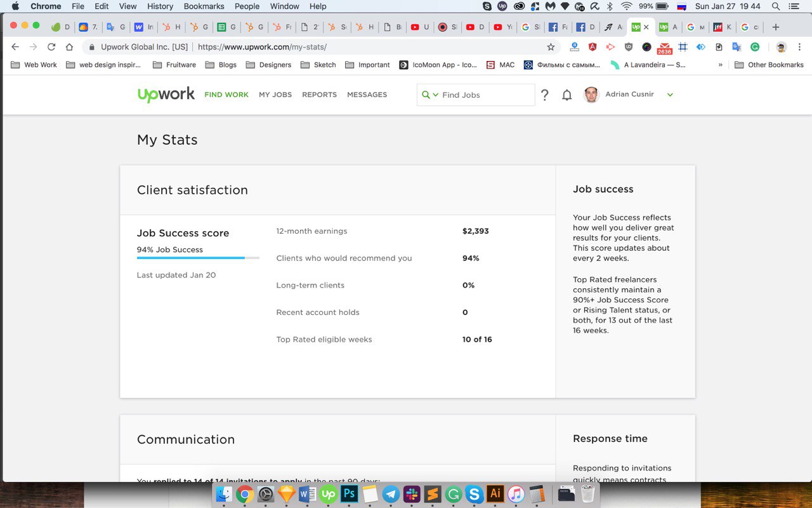Open Sublime Text from the dock
This screenshot has width=812, height=508.
click(x=433, y=494)
